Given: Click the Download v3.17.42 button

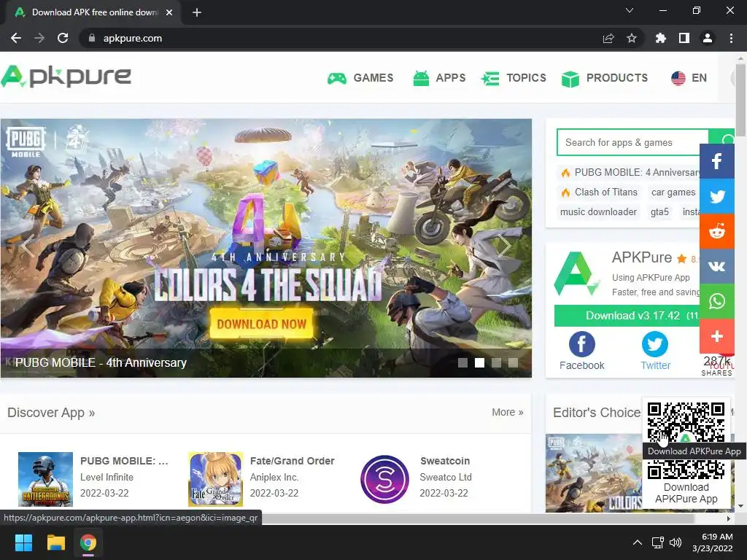Looking at the screenshot, I should point(627,316).
